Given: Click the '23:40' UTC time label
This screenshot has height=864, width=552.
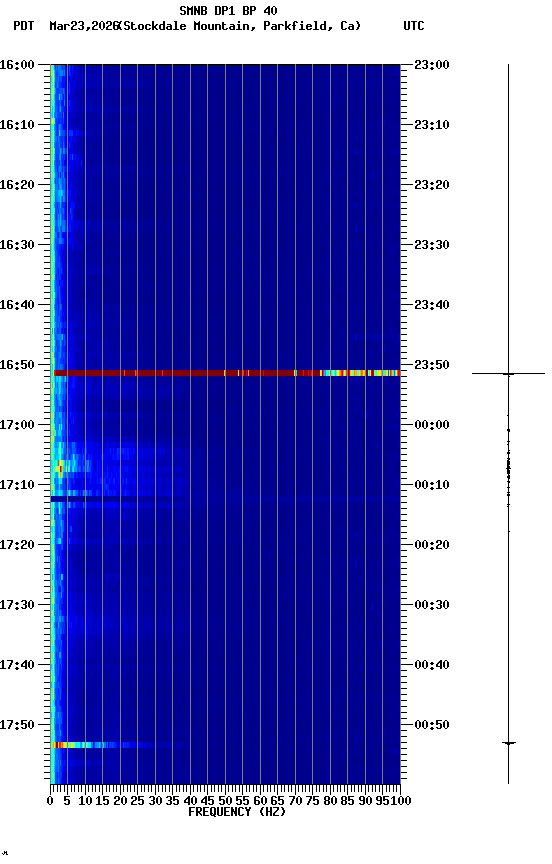Looking at the screenshot, I should point(432,305).
